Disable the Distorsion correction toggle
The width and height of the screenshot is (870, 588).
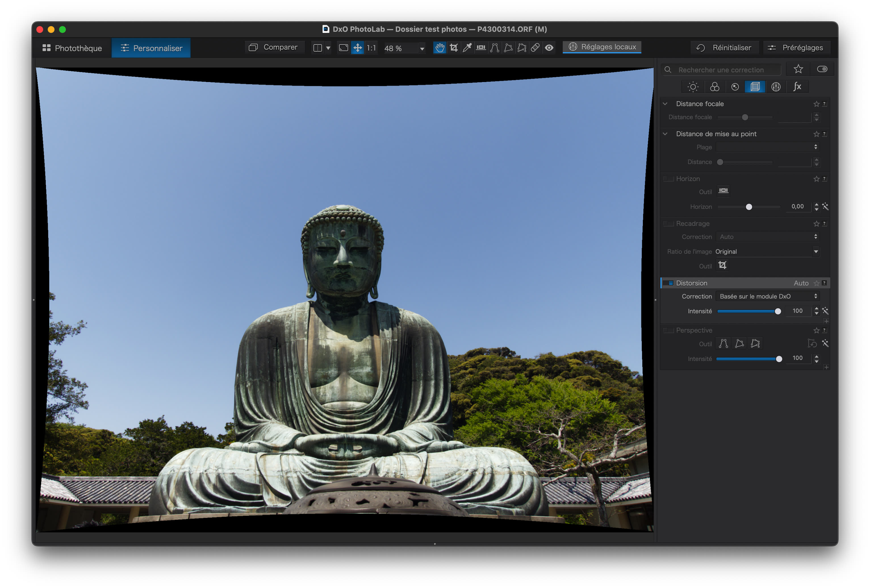tap(668, 283)
